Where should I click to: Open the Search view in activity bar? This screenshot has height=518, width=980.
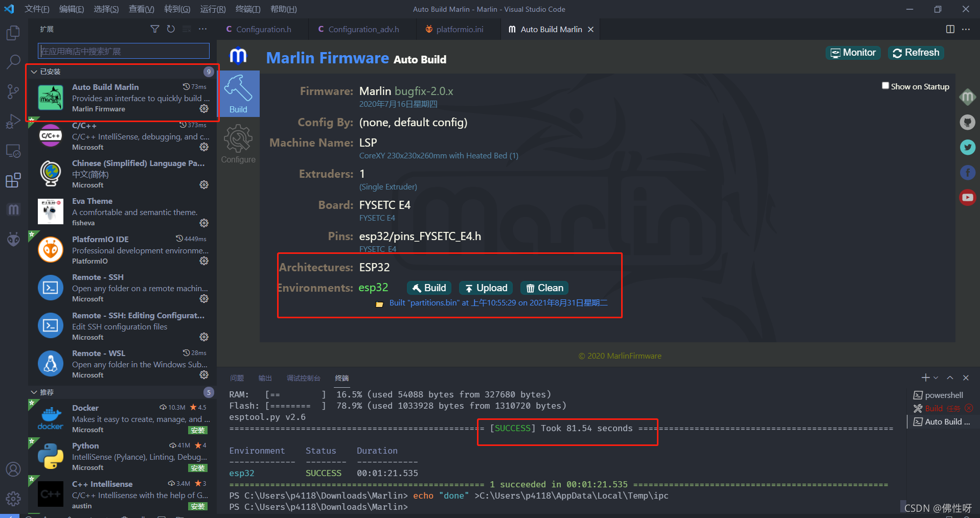[13, 62]
